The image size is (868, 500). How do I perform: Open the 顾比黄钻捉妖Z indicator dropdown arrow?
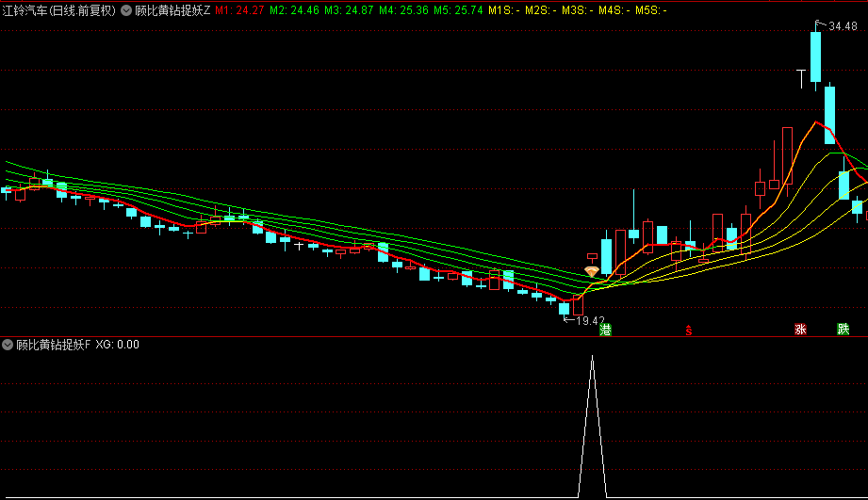[x=126, y=10]
